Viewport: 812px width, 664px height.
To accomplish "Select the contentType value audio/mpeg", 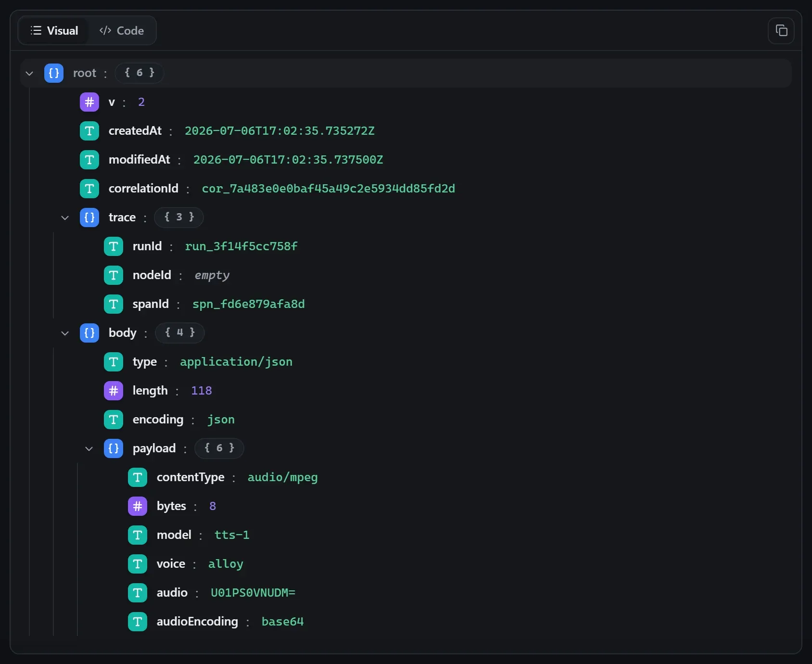I will click(x=283, y=477).
